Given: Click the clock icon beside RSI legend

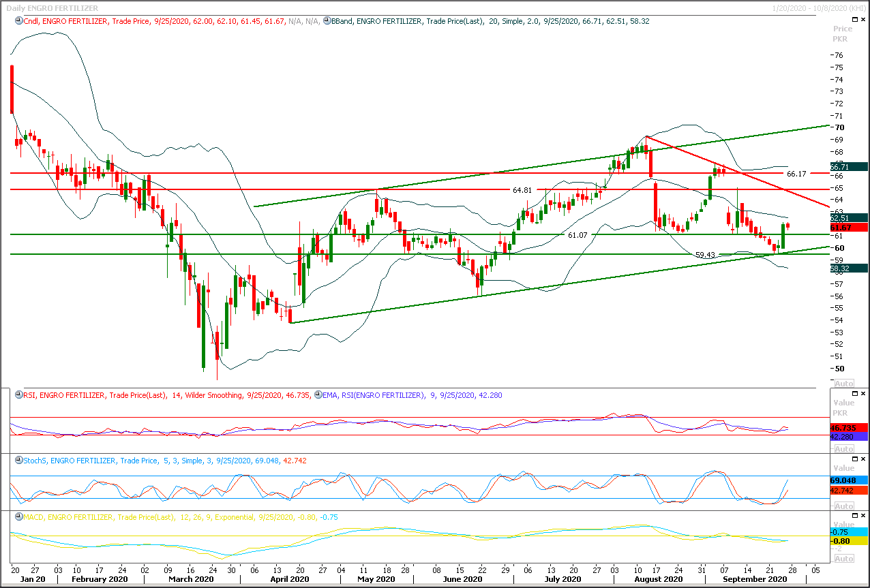Looking at the screenshot, I should click(18, 394).
